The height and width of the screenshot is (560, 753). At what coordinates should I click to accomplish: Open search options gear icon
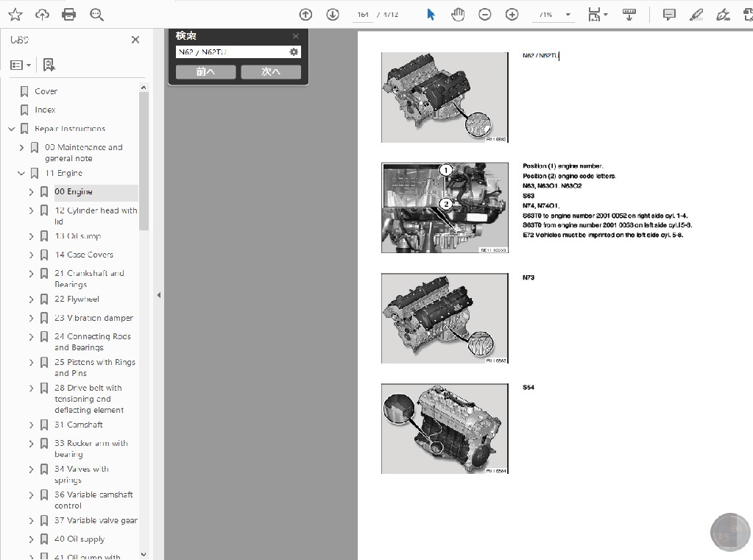coord(294,52)
